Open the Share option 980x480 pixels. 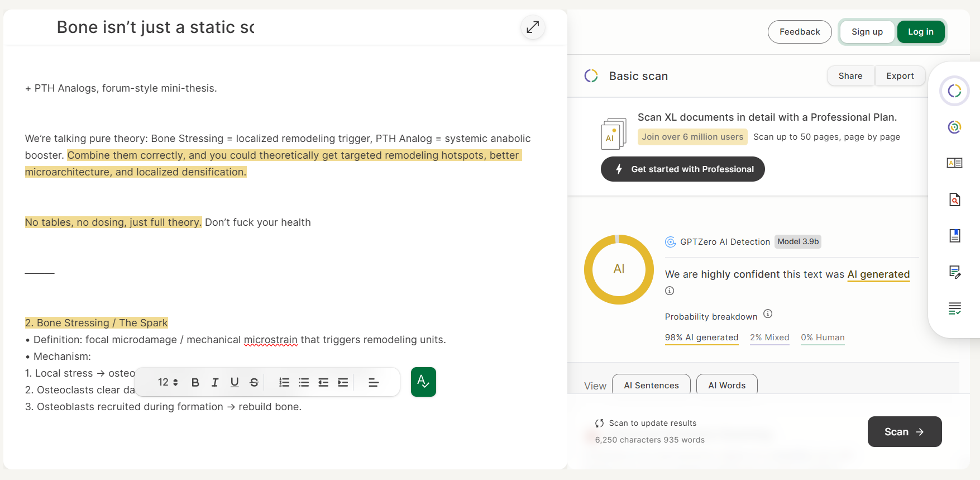point(850,76)
